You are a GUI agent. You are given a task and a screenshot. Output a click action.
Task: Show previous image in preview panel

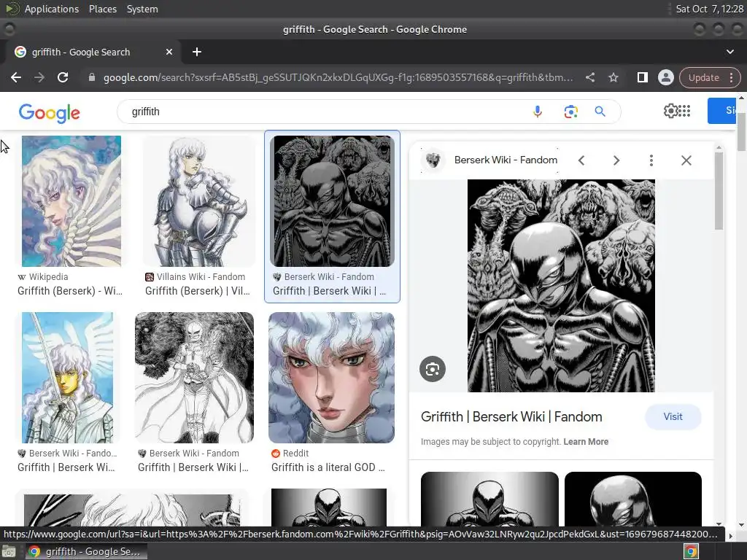581,160
